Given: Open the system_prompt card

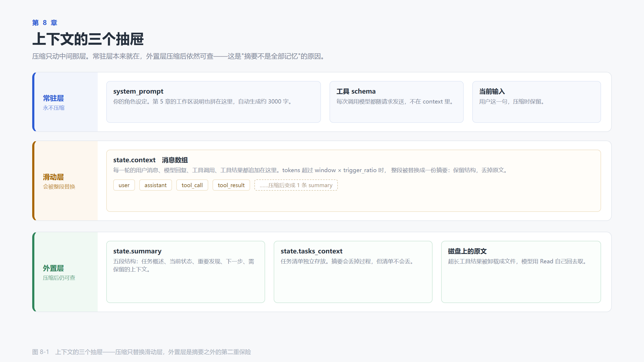Looking at the screenshot, I should tap(214, 102).
